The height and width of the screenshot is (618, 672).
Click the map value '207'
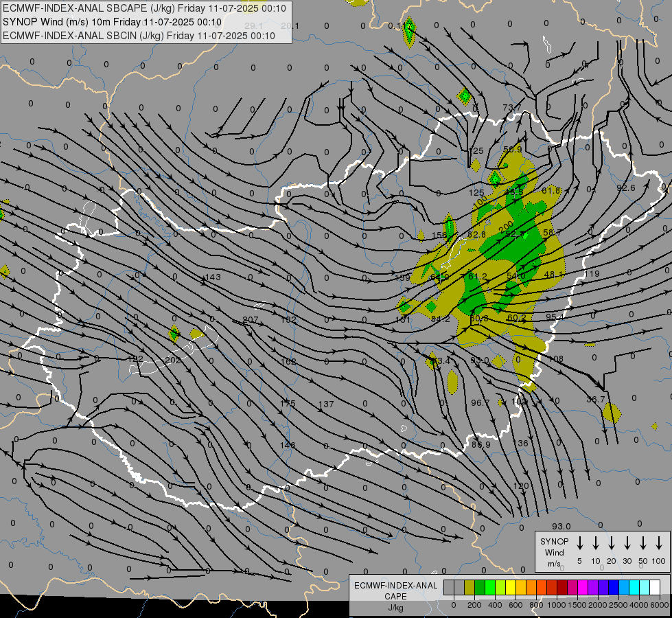coord(251,319)
